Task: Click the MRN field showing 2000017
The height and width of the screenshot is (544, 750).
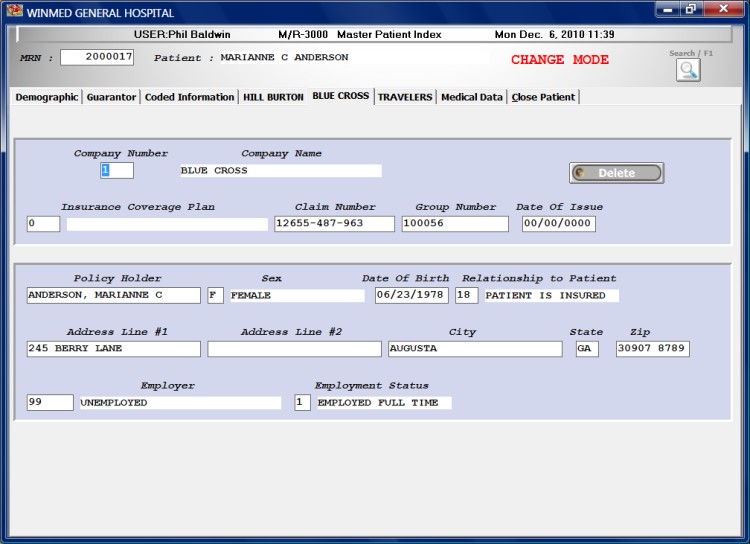Action: [x=97, y=57]
